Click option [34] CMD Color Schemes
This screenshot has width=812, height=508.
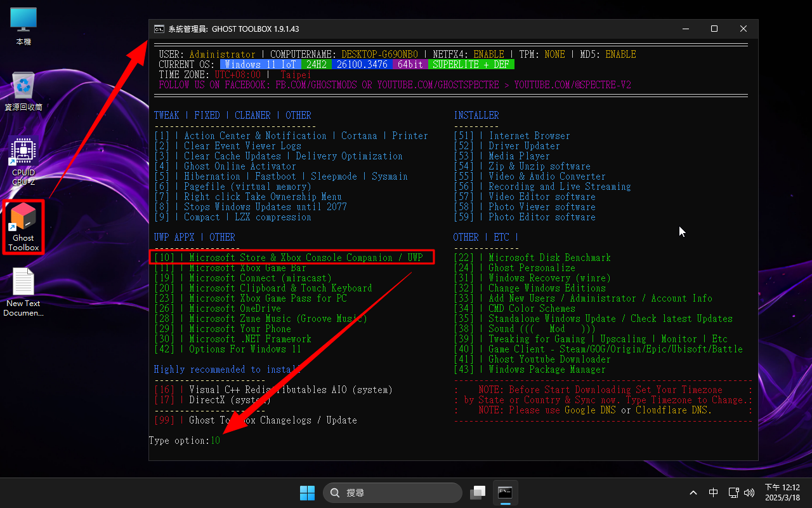514,309
